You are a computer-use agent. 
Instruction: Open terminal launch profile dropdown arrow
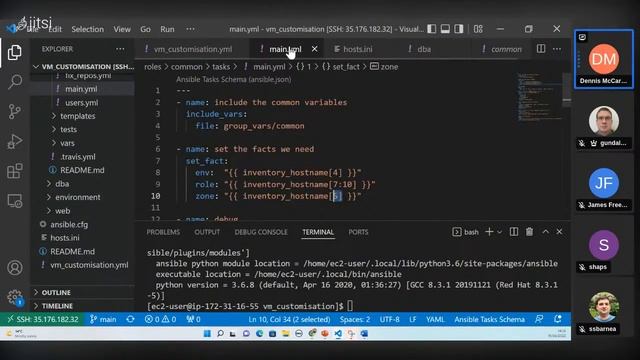pyautogui.click(x=499, y=232)
